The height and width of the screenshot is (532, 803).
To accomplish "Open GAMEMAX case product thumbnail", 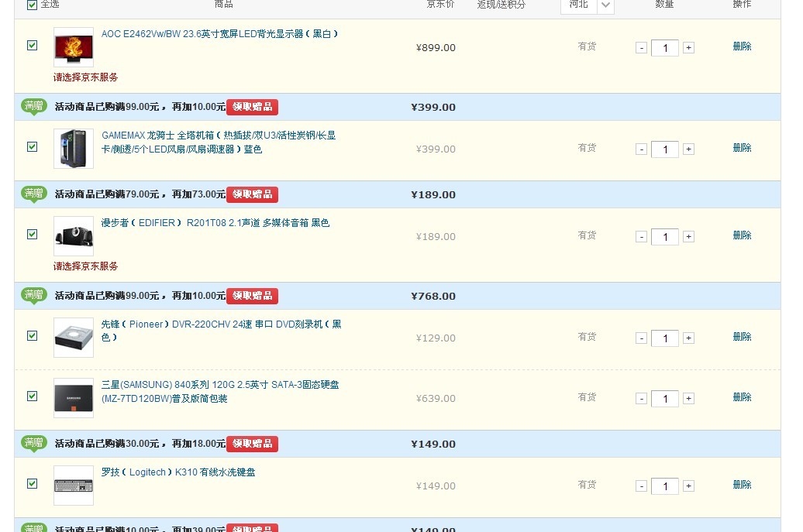I will (x=74, y=149).
